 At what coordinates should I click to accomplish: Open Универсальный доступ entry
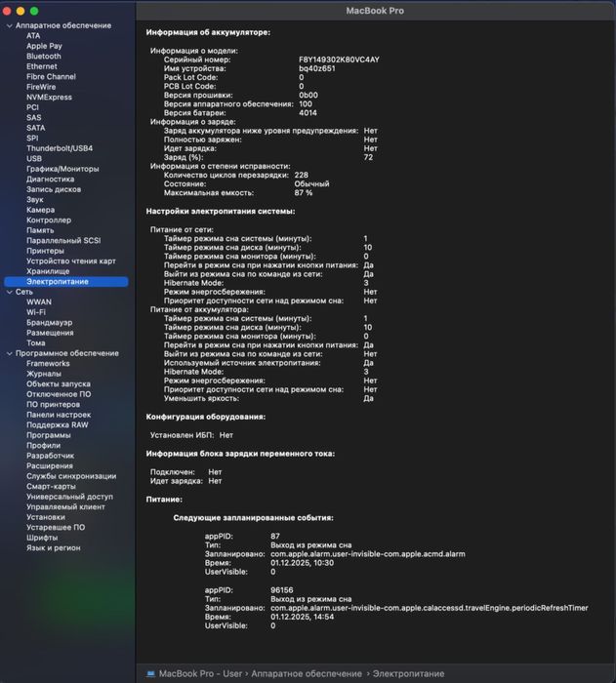coord(69,497)
